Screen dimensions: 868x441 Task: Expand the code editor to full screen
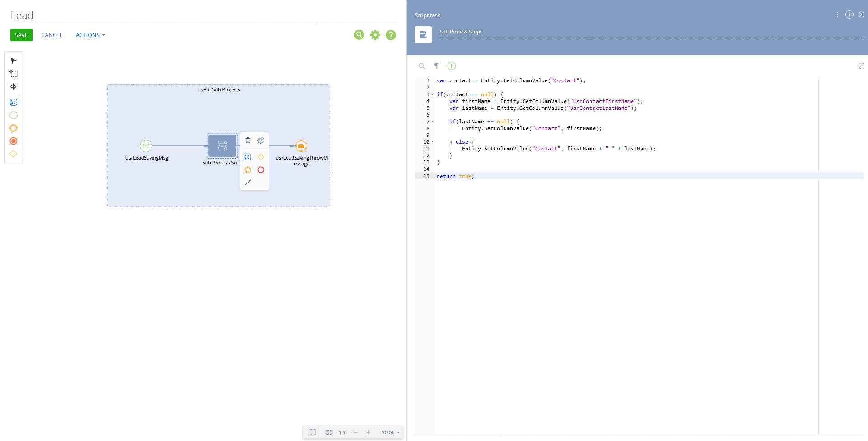(x=861, y=66)
